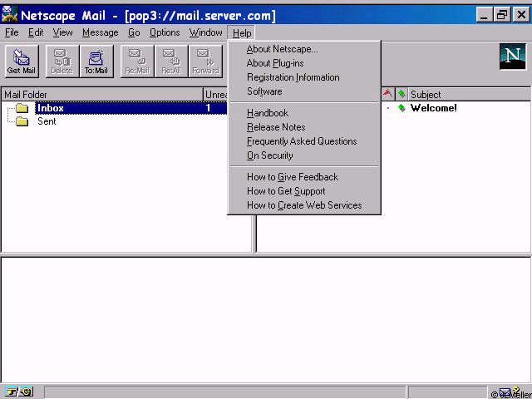Open the Go menu
The height and width of the screenshot is (399, 532).
(134, 32)
